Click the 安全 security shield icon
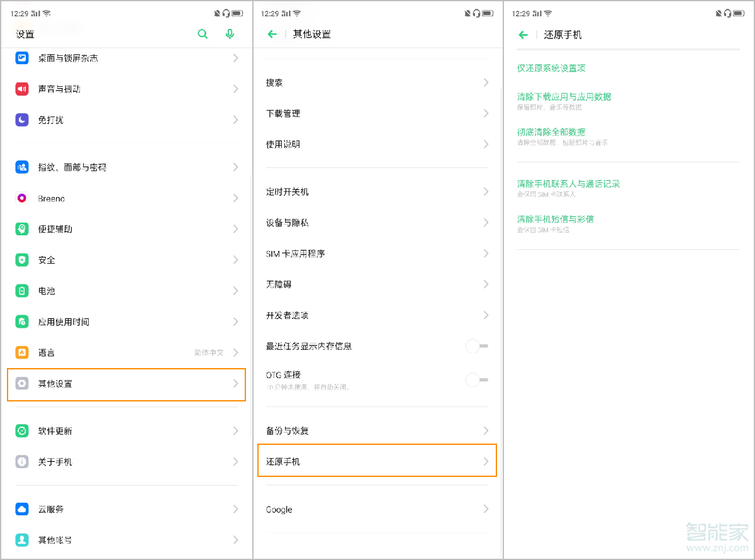 pyautogui.click(x=21, y=259)
